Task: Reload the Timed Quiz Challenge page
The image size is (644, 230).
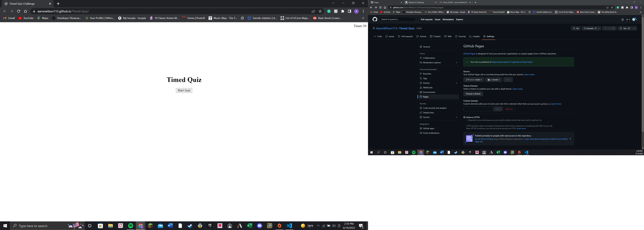Action: 19,11
